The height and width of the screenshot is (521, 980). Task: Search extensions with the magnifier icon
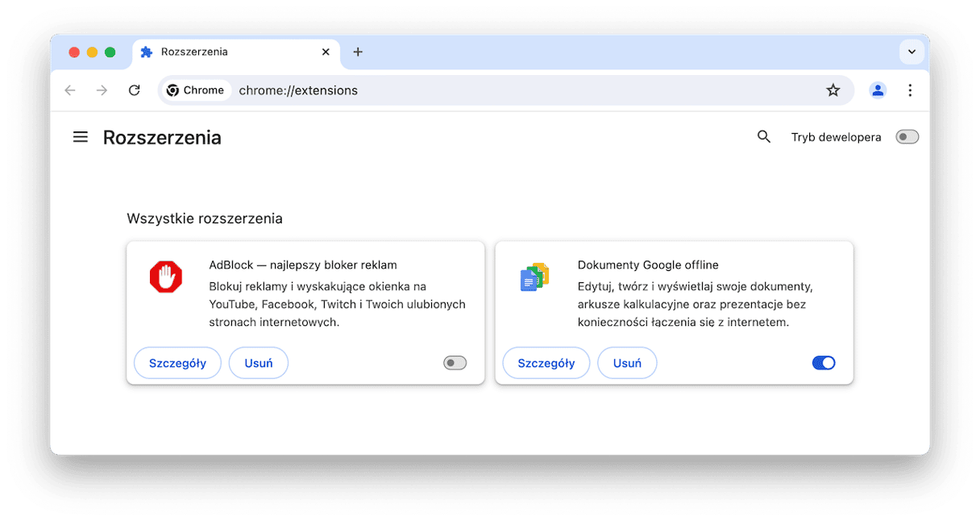tap(764, 137)
